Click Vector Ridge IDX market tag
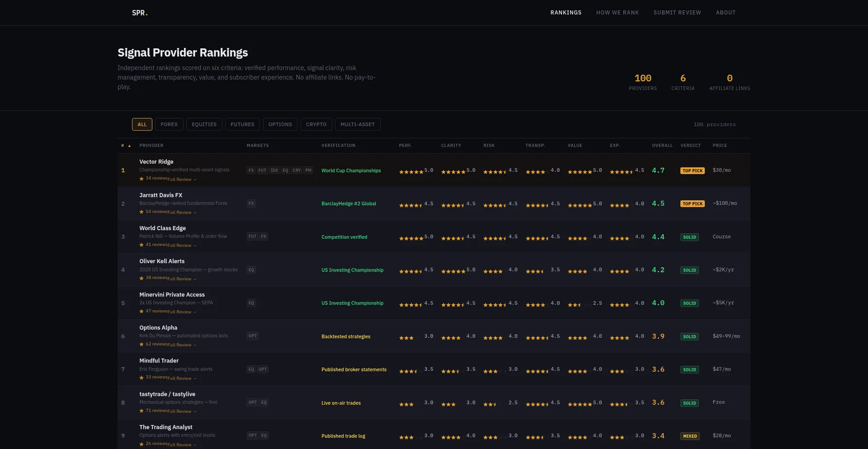This screenshot has height=449, width=868. 274,170
